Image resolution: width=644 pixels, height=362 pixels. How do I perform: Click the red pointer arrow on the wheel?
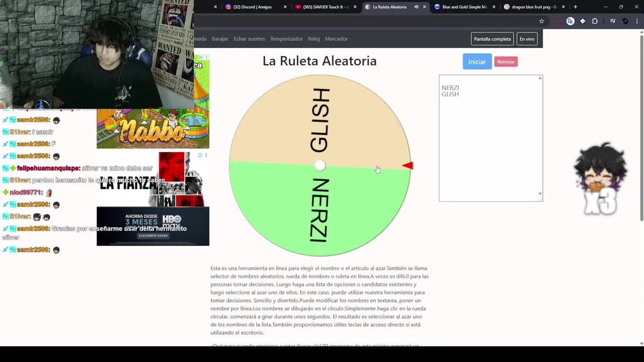[x=408, y=166]
